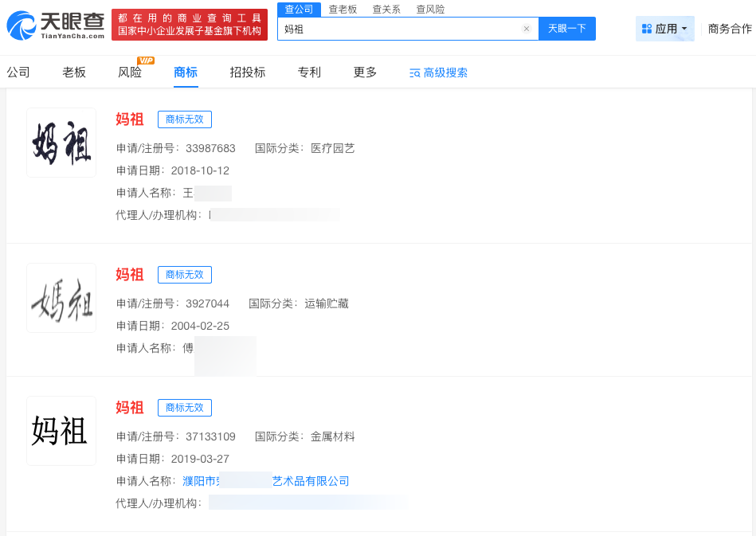Select the 专利 tab
756x536 pixels.
pos(309,72)
